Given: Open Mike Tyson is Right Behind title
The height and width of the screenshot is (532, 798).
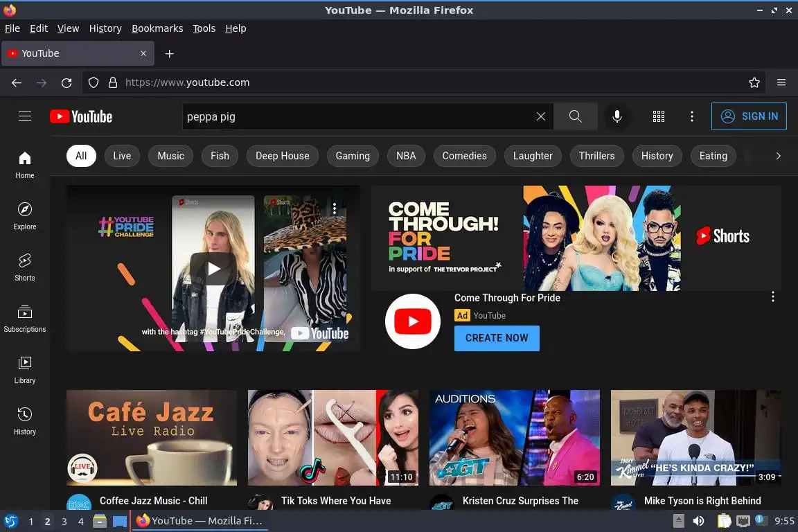Looking at the screenshot, I should click(x=703, y=501).
